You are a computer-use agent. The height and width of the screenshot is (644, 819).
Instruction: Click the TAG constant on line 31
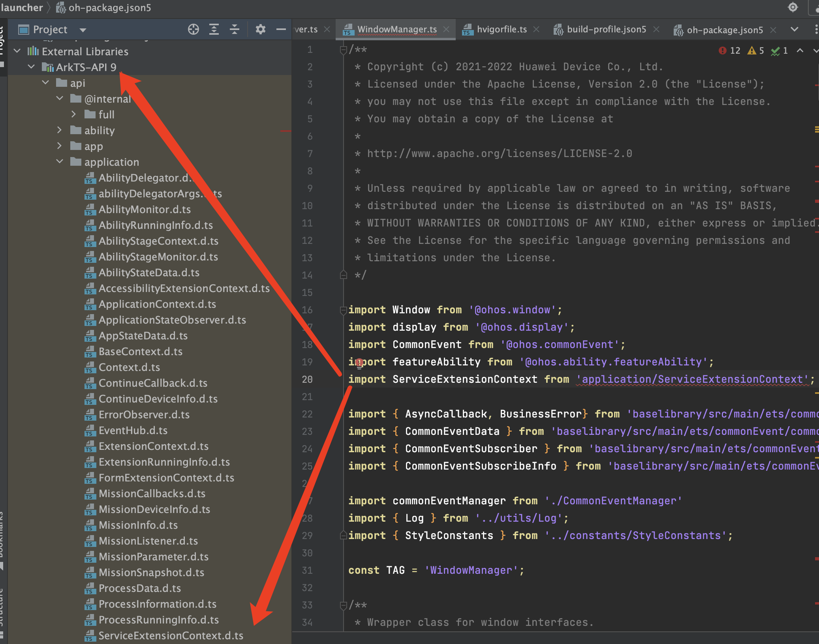pos(395,570)
